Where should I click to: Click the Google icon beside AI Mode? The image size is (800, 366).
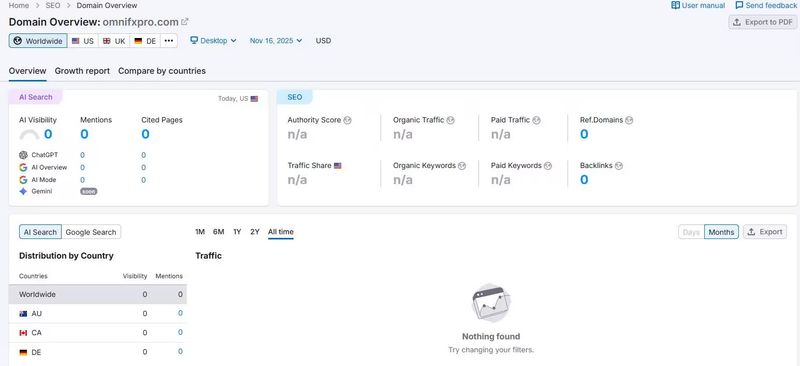click(23, 180)
